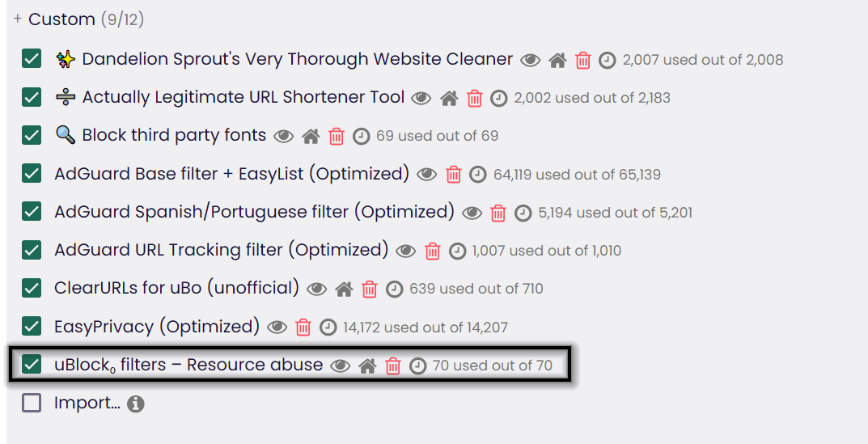This screenshot has height=444, width=868.
Task: Open ClearURLs for uBo home page
Action: tap(344, 289)
